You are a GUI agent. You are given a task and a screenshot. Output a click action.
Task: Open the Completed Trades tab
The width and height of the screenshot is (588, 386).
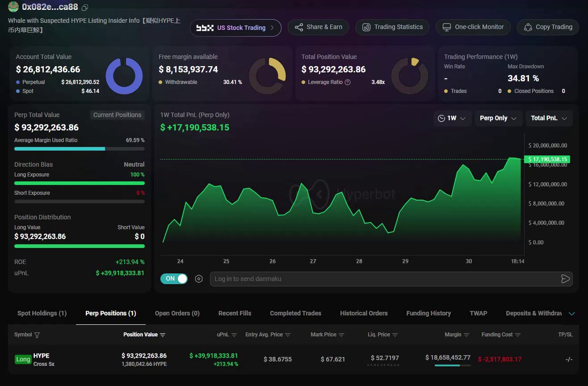(x=295, y=313)
